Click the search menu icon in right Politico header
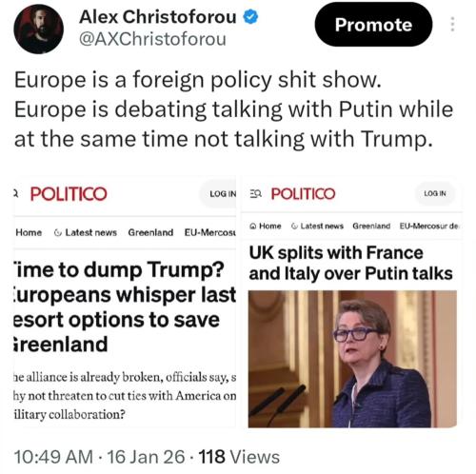Viewport: 476px width, 474px height. coord(255,193)
